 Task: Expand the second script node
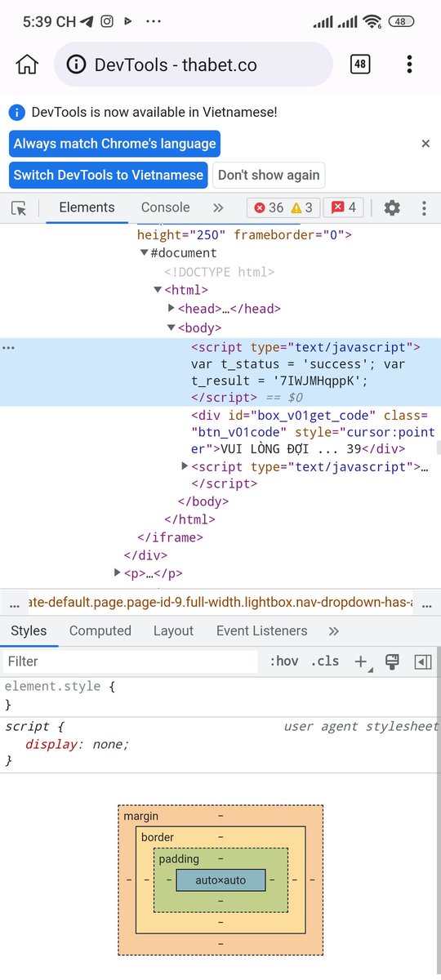(x=185, y=466)
